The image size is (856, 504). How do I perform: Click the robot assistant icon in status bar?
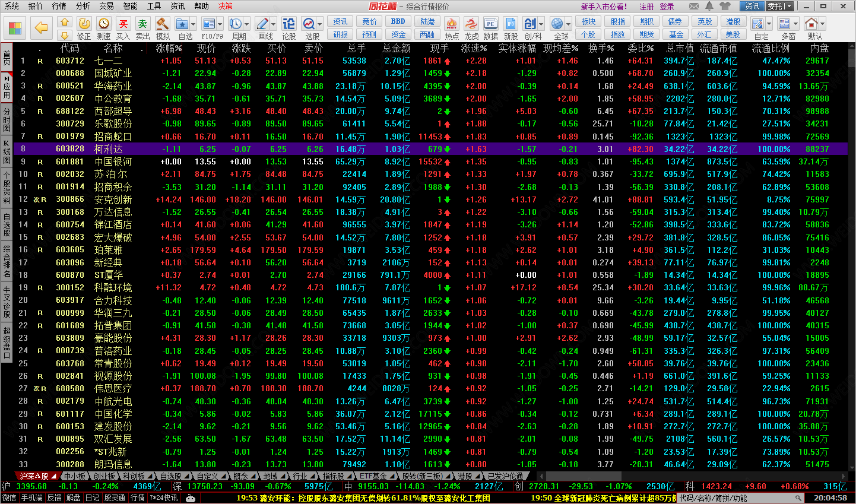191,498
